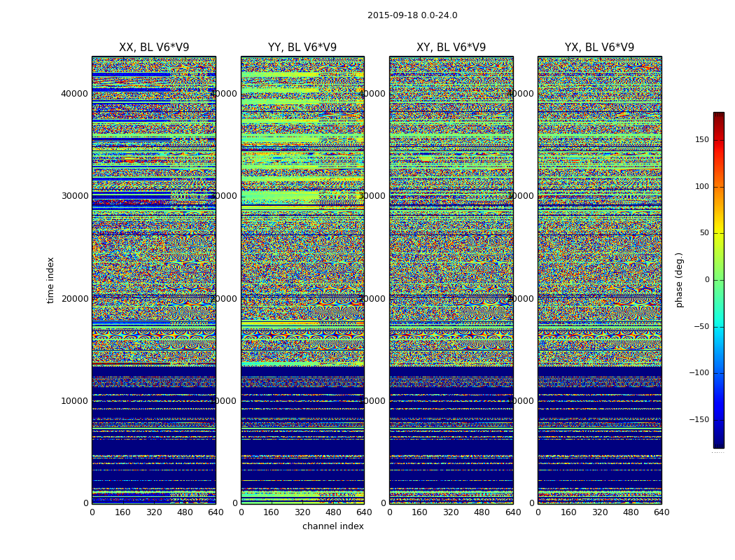735x560 pixels.
Task: Click the colorbar tick label "150"
Action: [x=702, y=139]
